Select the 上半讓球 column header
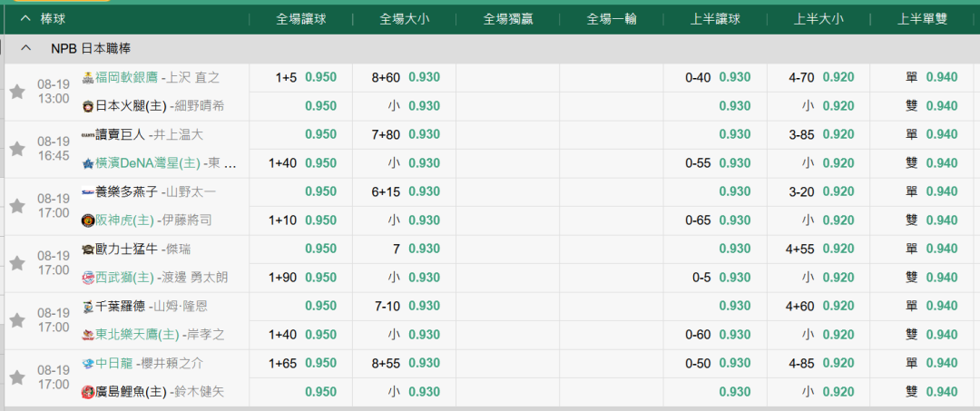Viewport: 980px width, 411px height. 715,19
